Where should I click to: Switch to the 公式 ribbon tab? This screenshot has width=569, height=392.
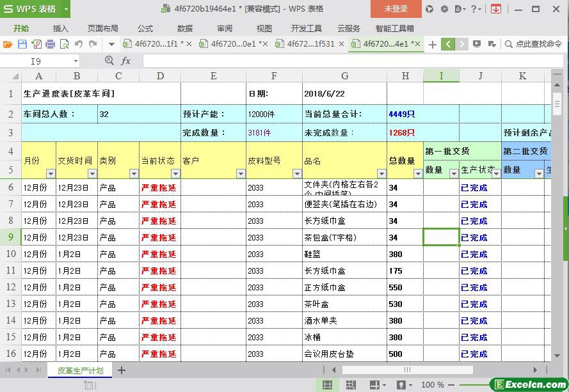pos(145,28)
